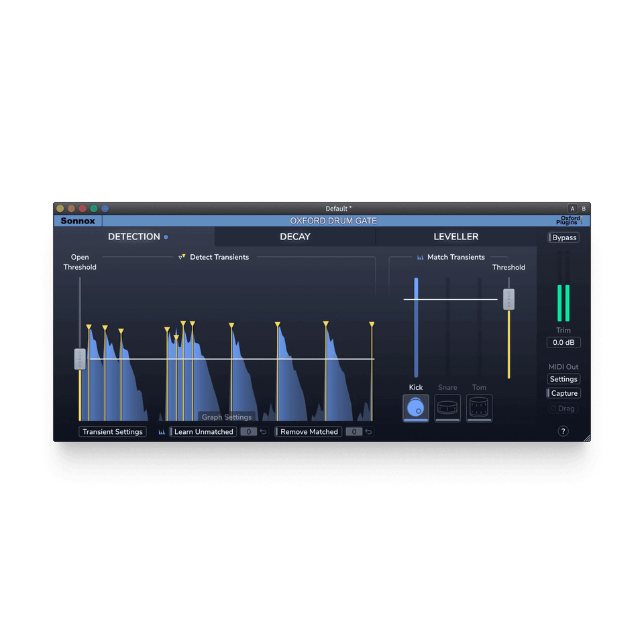This screenshot has width=644, height=644.
Task: Click the MIDI Out label
Action: point(563,367)
